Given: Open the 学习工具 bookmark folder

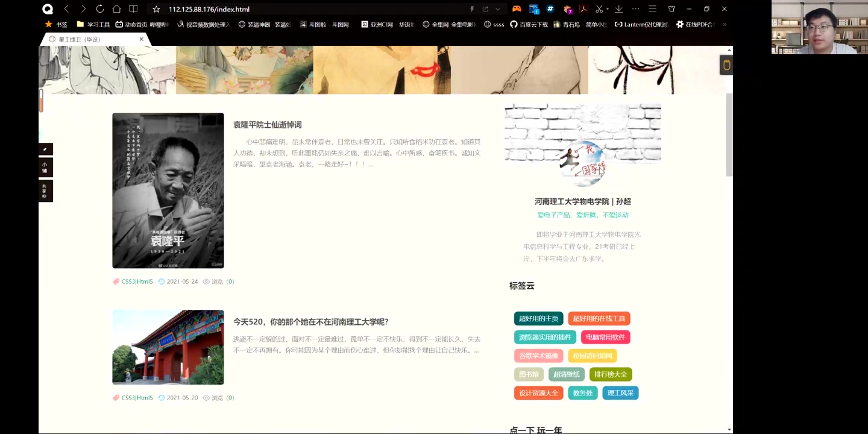Looking at the screenshot, I should point(93,25).
